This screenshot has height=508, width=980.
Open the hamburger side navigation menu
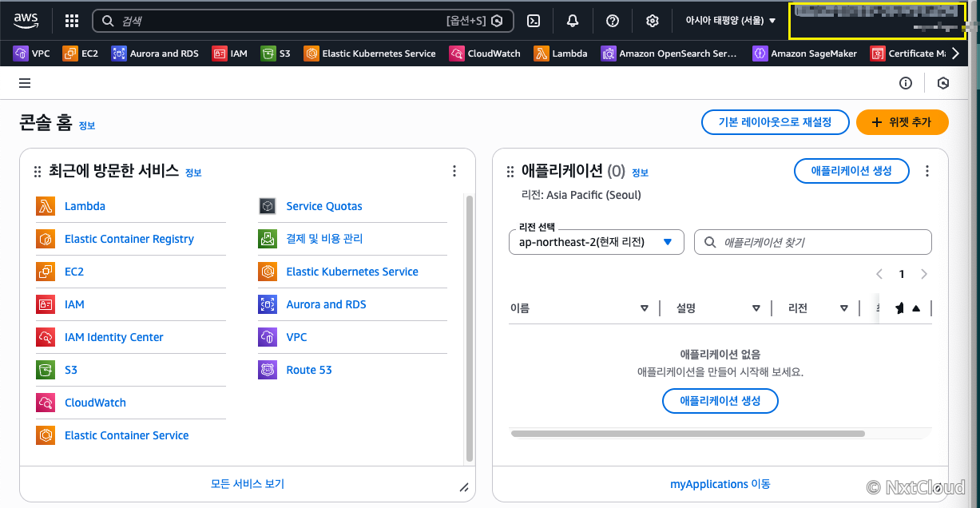point(25,83)
